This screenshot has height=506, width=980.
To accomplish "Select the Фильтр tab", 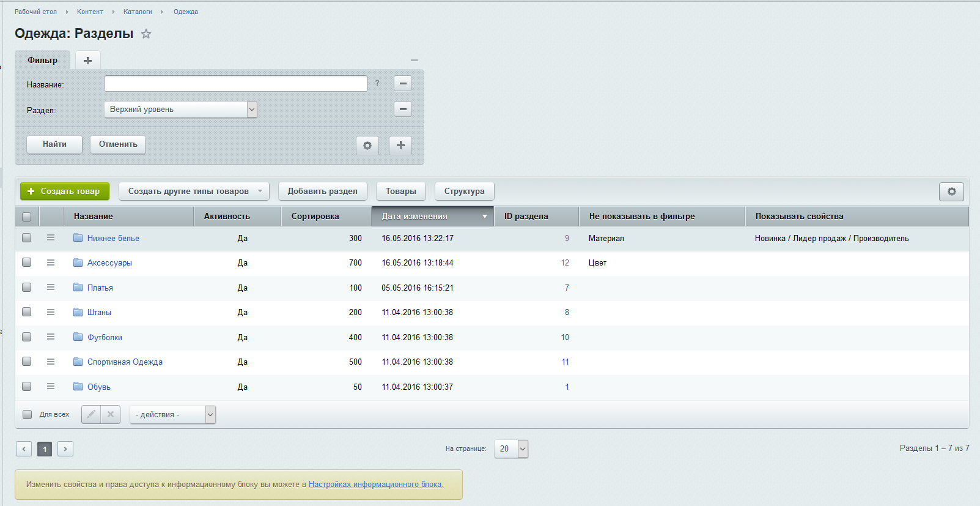I will pyautogui.click(x=43, y=60).
